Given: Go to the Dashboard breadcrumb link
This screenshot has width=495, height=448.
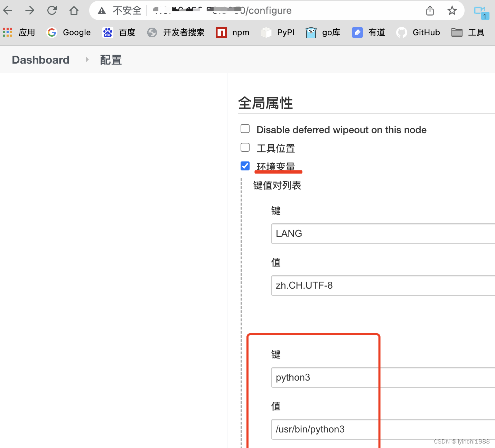Looking at the screenshot, I should tap(41, 60).
